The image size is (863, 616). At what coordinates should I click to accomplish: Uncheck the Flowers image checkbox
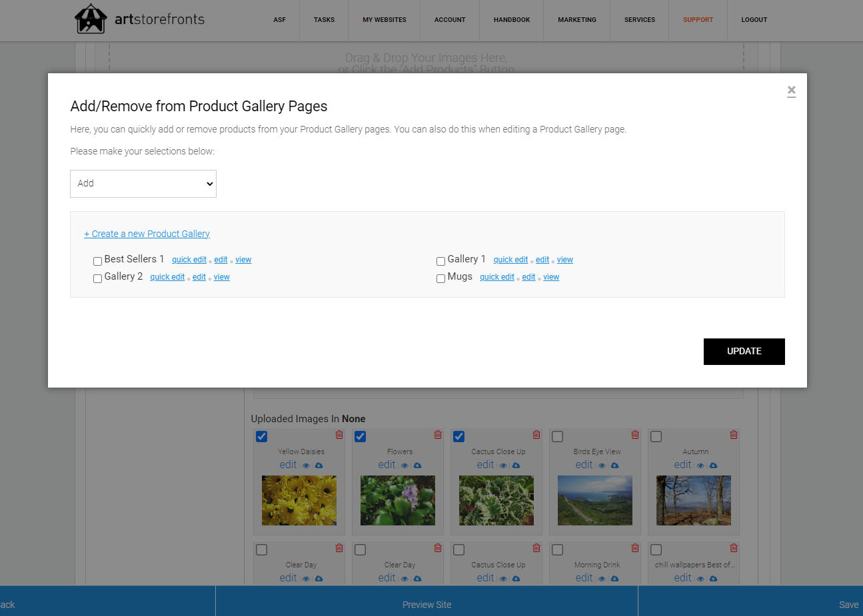[361, 437]
